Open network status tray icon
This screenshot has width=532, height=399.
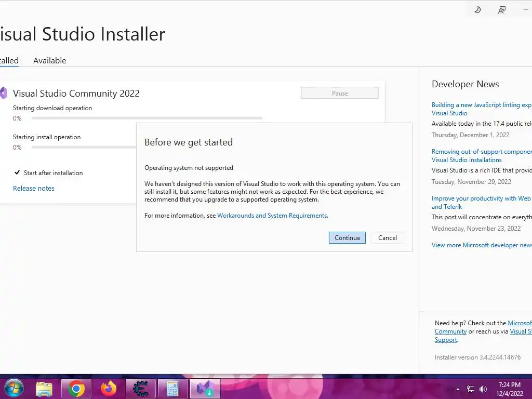tap(471, 389)
